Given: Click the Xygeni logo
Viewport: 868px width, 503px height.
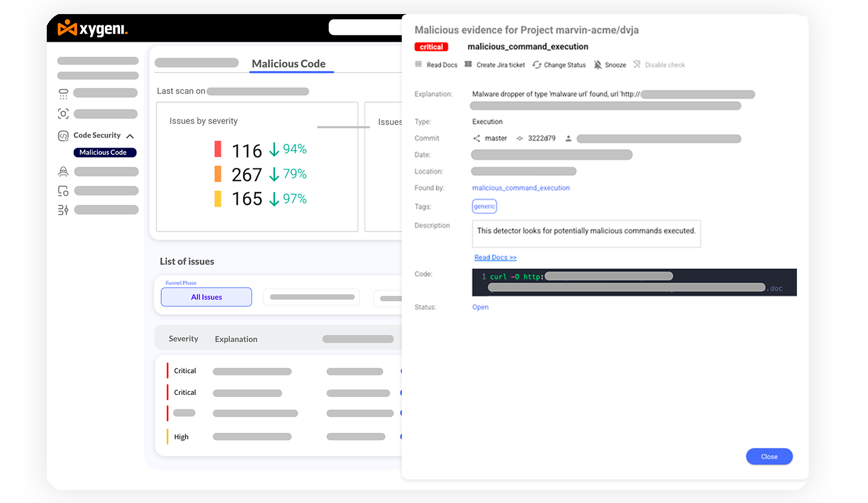Looking at the screenshot, I should (93, 28).
